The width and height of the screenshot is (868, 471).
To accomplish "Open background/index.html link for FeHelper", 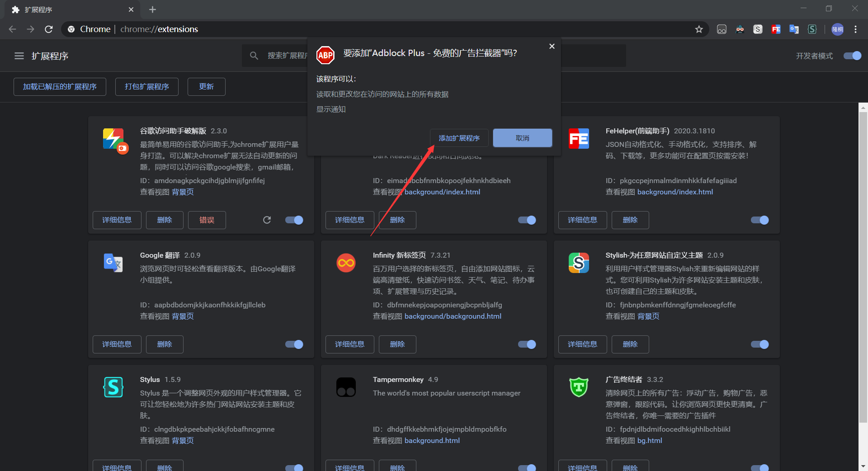I will coord(675,192).
